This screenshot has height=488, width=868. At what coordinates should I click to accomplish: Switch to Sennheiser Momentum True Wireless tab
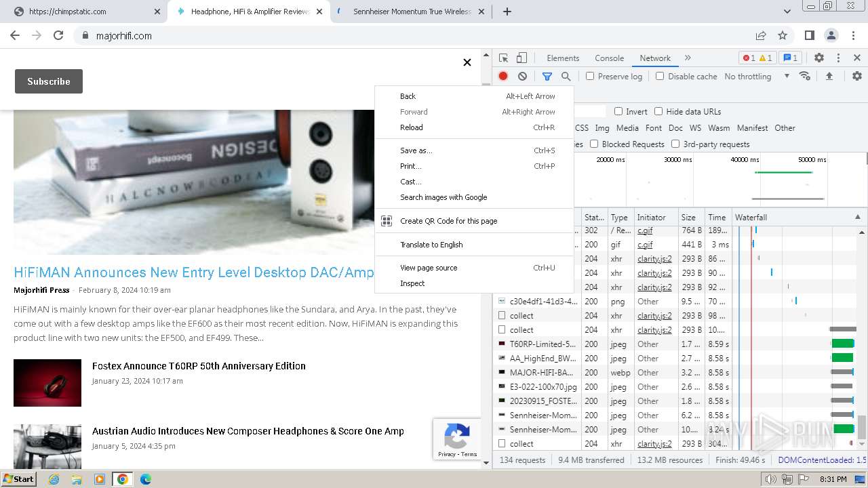click(411, 12)
